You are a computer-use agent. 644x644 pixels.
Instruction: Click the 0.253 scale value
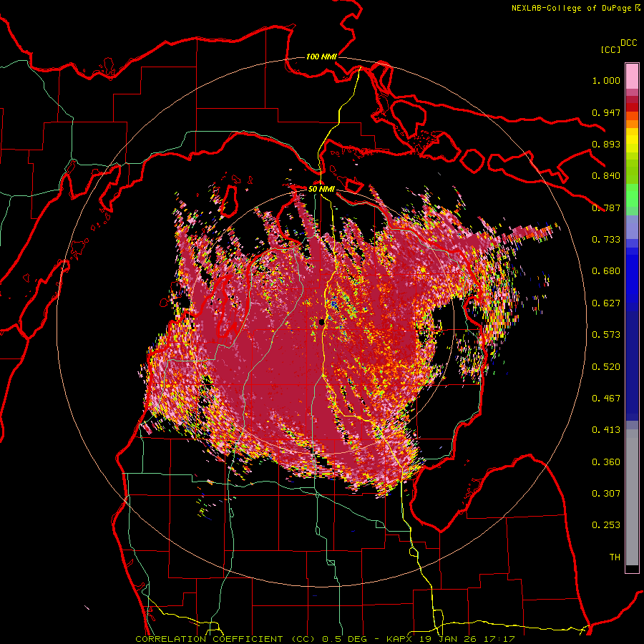point(606,525)
